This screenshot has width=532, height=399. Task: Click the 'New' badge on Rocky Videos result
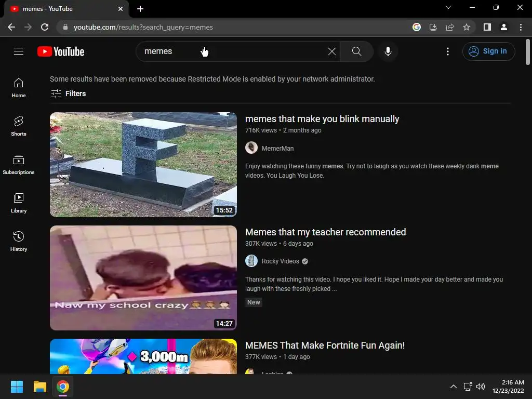point(254,302)
